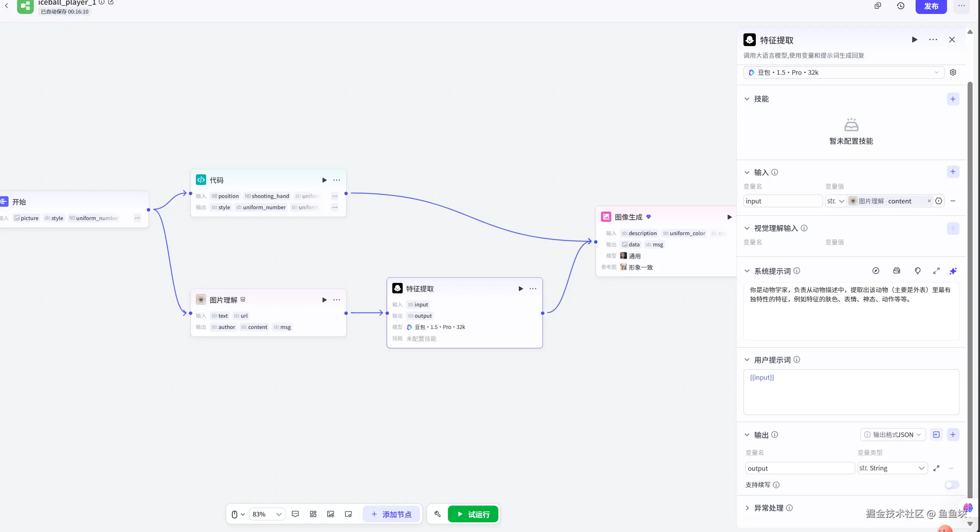Click the 发布 publish button
This screenshot has height=532, width=980.
[931, 6]
